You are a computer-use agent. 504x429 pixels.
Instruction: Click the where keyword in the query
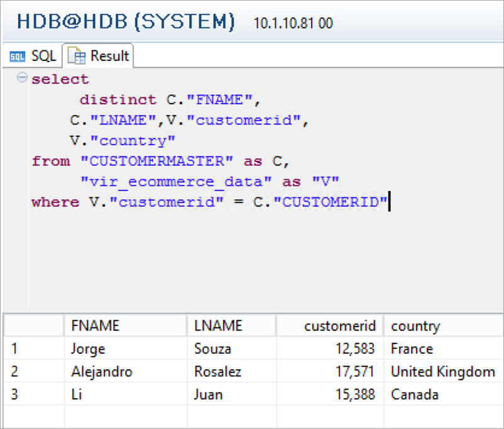coord(55,202)
